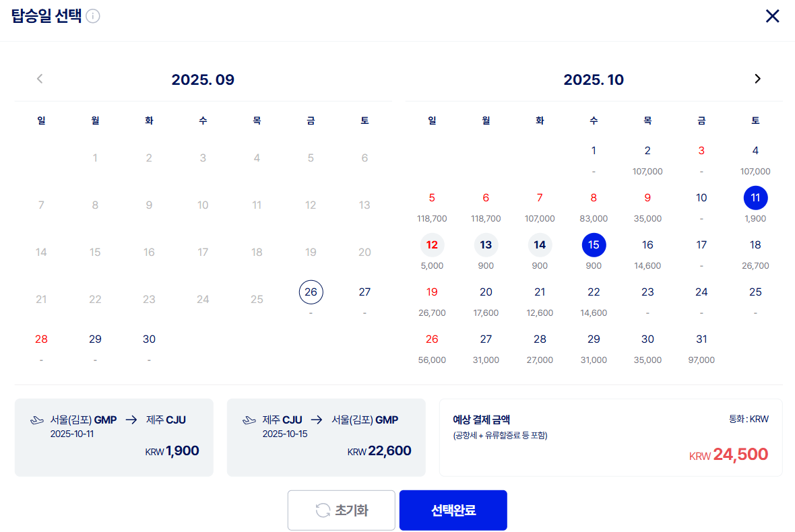The image size is (795, 532).
Task: Click the 통화 : KRW currency label
Action: 749,419
